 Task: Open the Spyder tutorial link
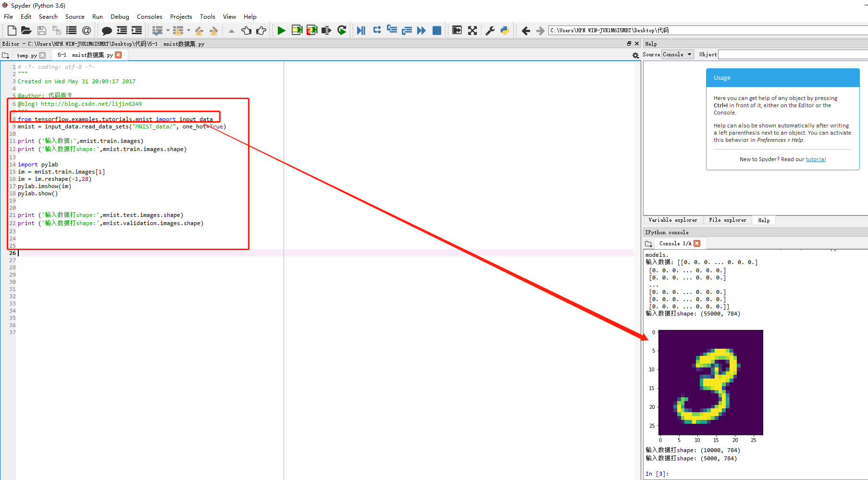816,159
